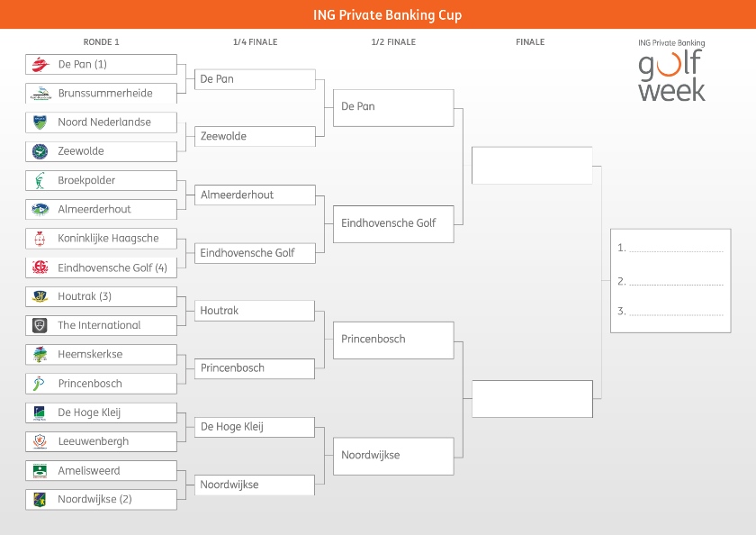756x535 pixels.
Task: Select the Princenbosch semi-final box
Action: [x=392, y=340]
